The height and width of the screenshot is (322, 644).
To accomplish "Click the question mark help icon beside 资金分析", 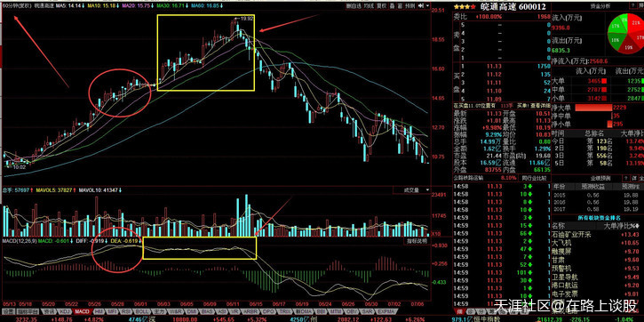I will pos(633,6).
